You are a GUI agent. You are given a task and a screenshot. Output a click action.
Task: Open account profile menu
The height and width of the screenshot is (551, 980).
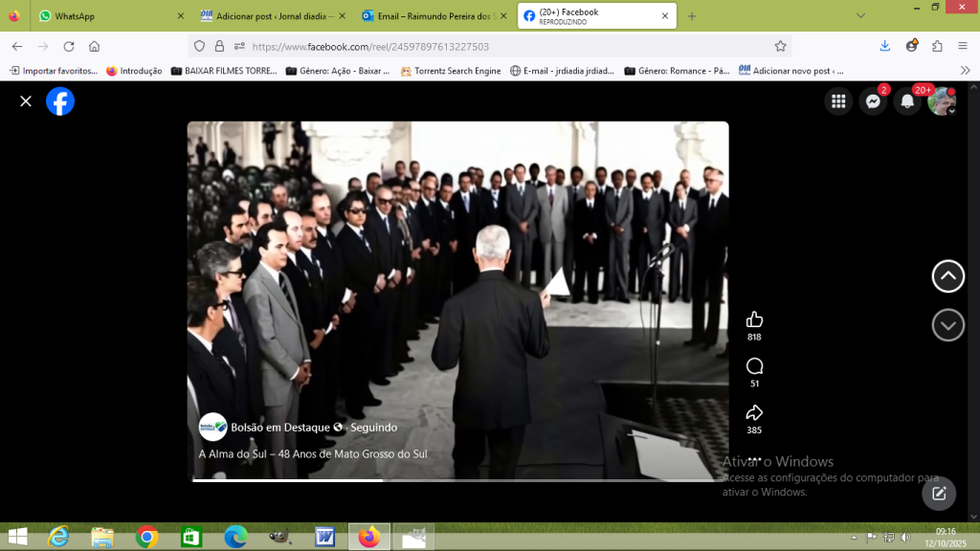[x=942, y=101]
